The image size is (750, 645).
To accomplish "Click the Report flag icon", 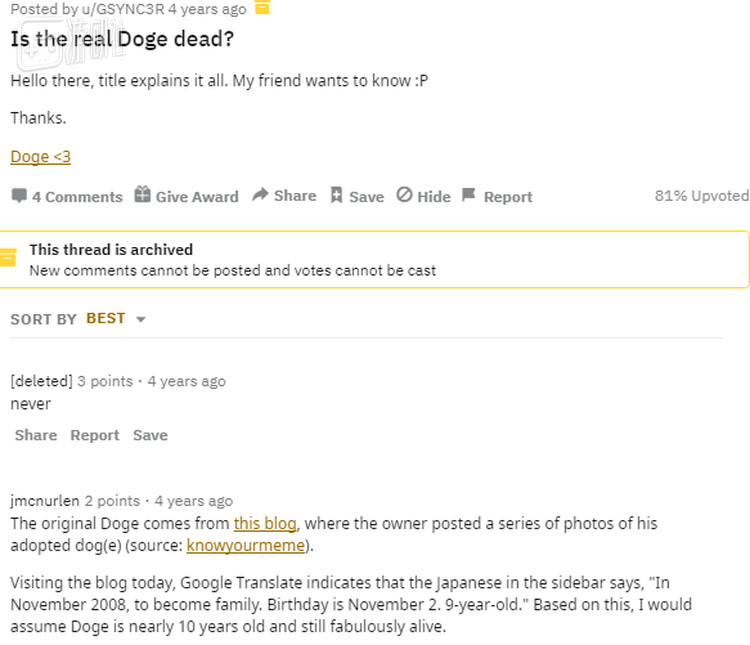I will pyautogui.click(x=468, y=195).
